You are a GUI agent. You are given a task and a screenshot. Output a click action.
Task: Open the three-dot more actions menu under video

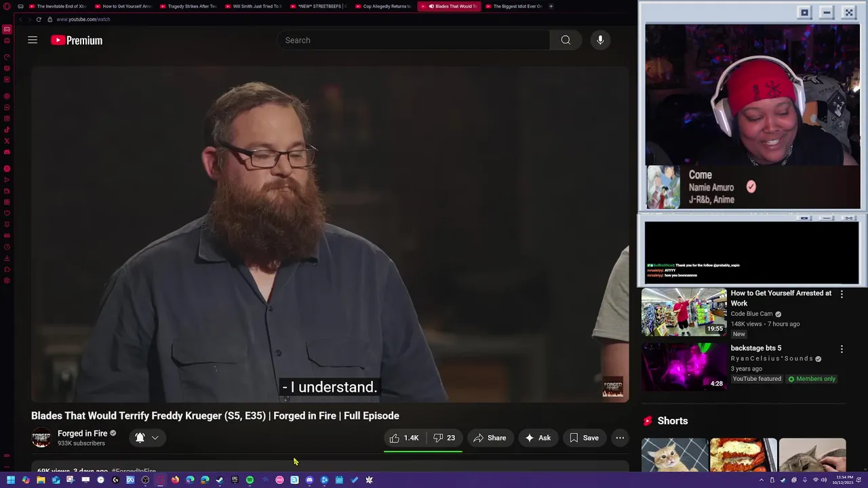pos(620,438)
